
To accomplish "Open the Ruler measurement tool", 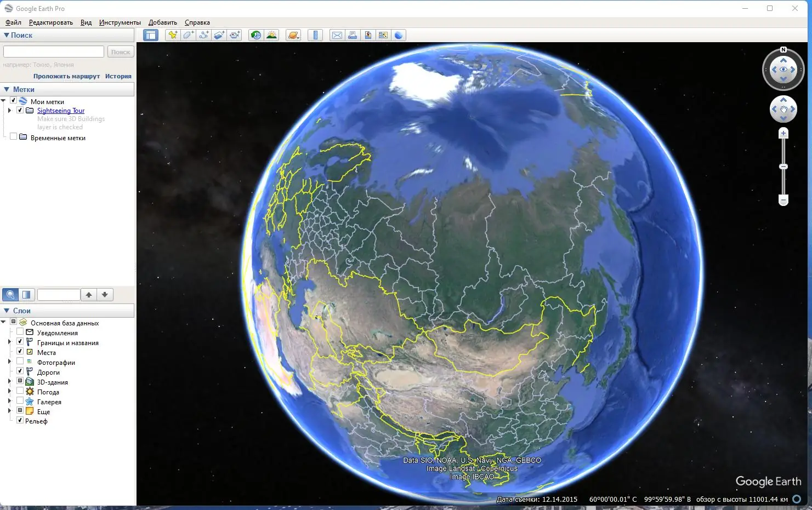I will [x=315, y=35].
